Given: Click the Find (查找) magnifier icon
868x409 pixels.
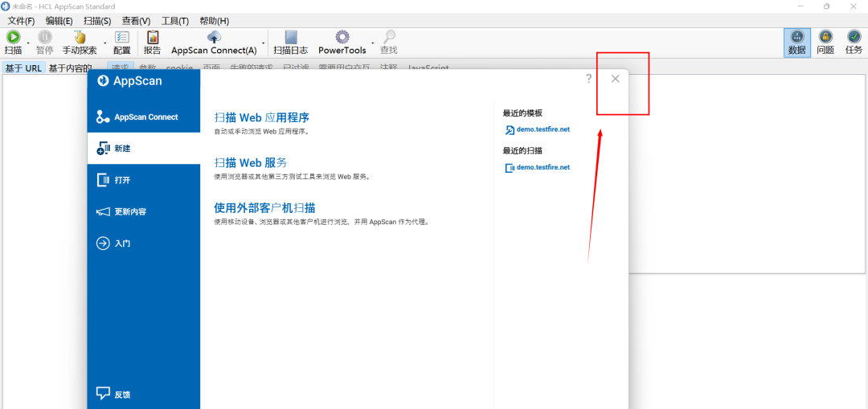Looking at the screenshot, I should click(x=389, y=38).
